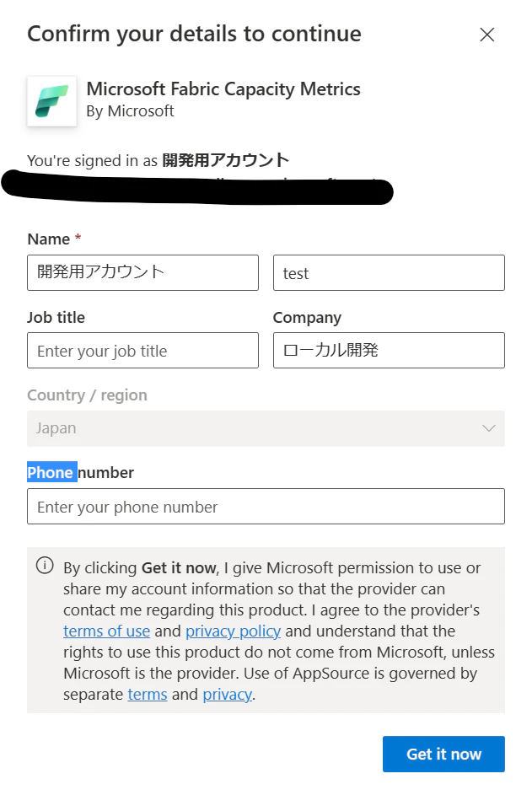Click the Country / region label
The height and width of the screenshot is (795, 532).
point(87,395)
